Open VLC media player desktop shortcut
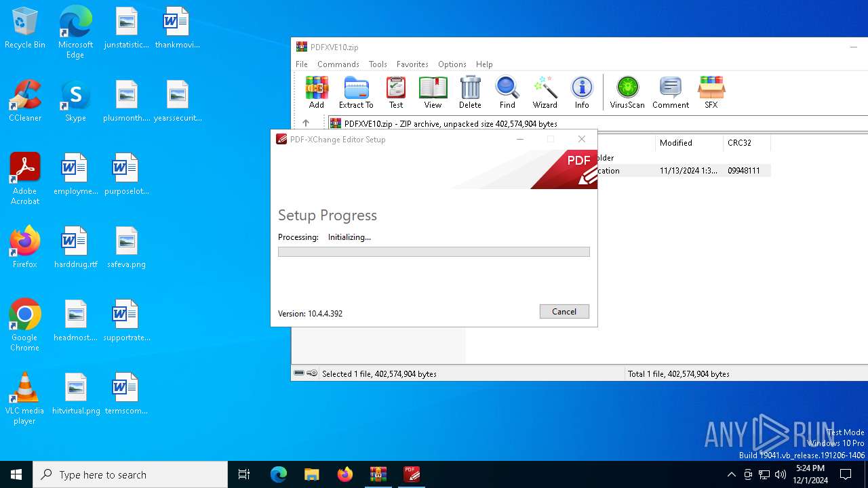 click(25, 399)
